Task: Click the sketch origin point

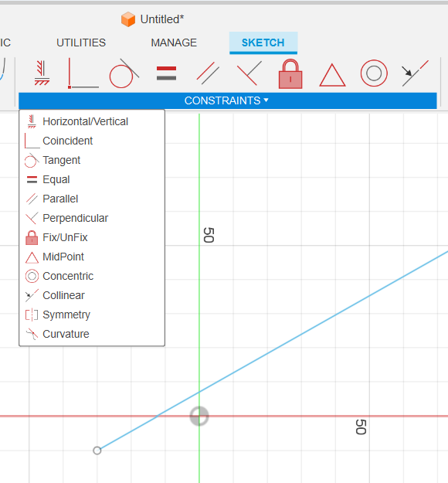Action: tap(199, 417)
